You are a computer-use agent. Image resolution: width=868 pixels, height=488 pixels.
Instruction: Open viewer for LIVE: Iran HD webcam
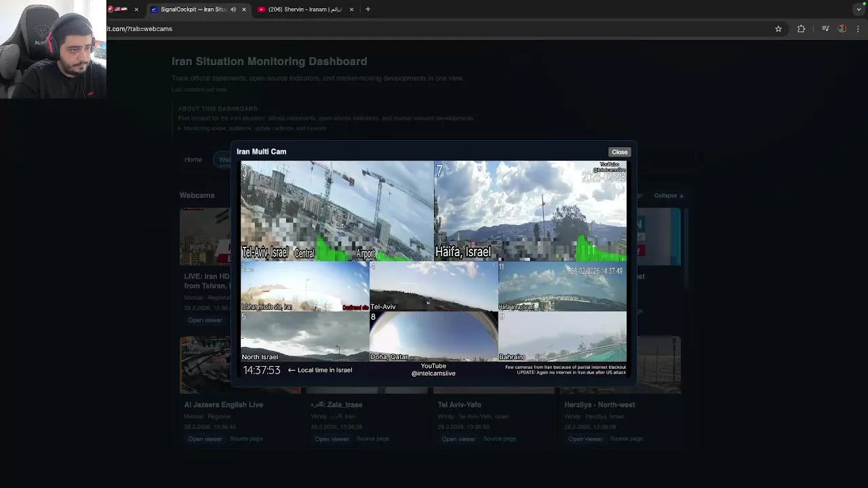pyautogui.click(x=205, y=320)
